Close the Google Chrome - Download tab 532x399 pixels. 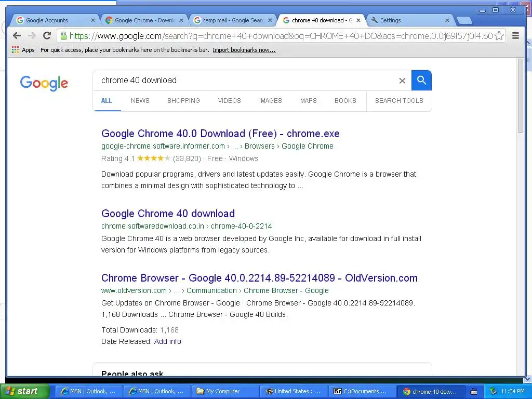coord(181,20)
